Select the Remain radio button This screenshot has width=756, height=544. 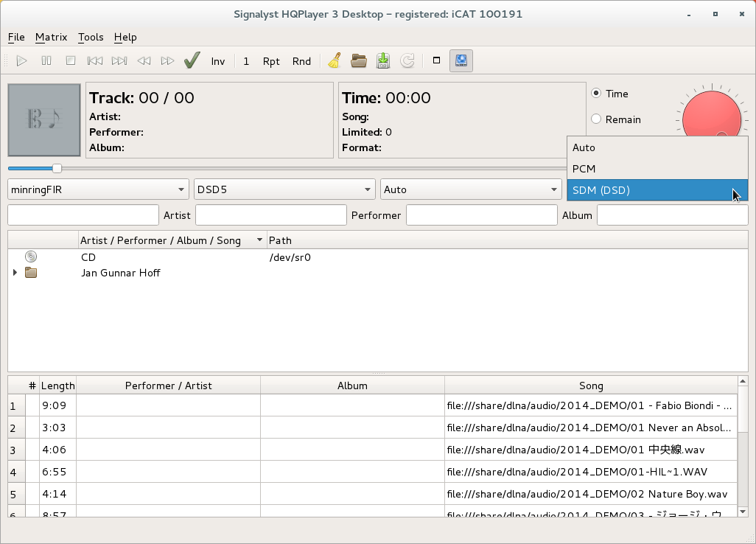(596, 119)
